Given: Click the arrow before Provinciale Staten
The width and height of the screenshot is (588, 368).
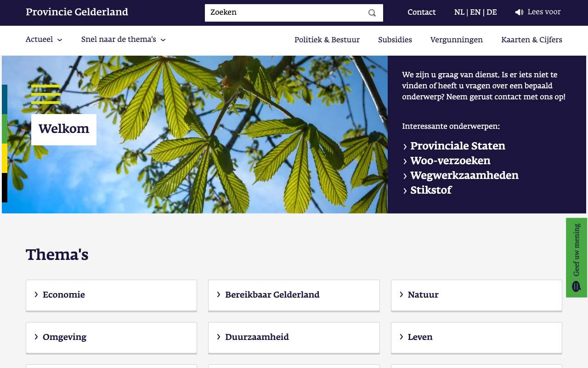Looking at the screenshot, I should (x=405, y=147).
